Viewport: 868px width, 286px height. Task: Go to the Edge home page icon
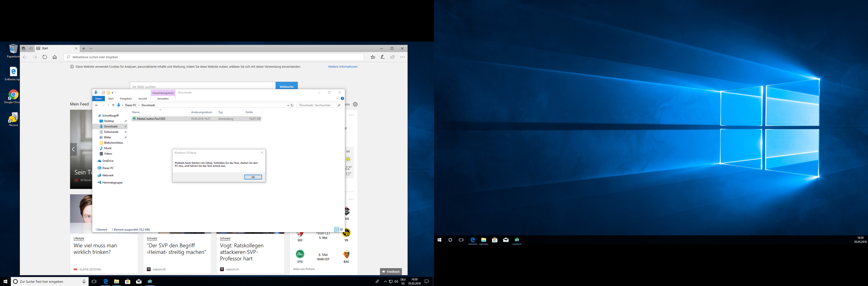tap(55, 57)
